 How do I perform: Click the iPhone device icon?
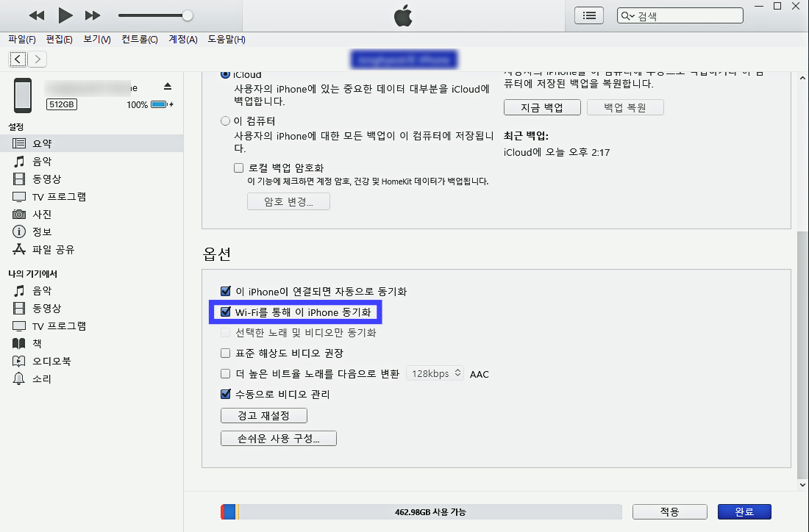click(23, 96)
